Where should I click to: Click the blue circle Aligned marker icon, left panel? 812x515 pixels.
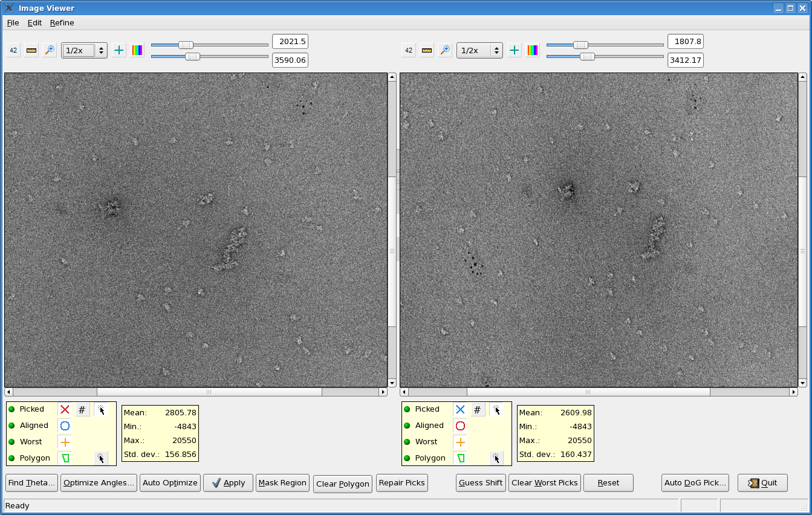pos(65,426)
